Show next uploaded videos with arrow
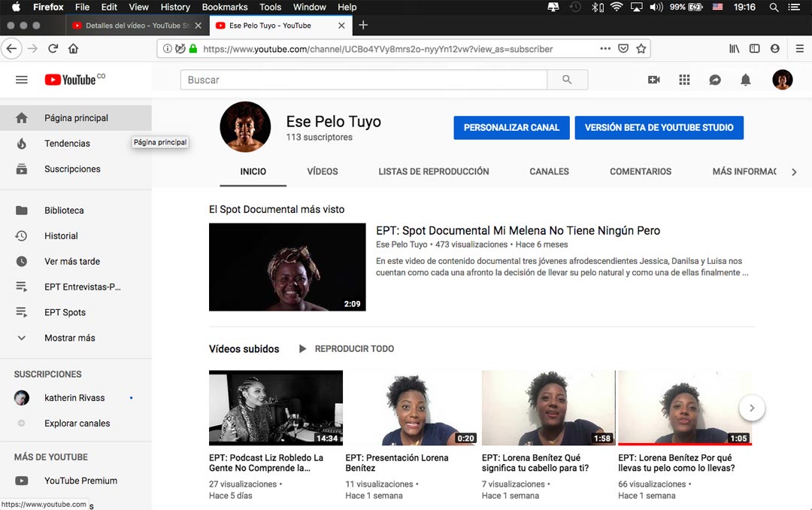Screen dimensions: 812x510 click(x=752, y=408)
